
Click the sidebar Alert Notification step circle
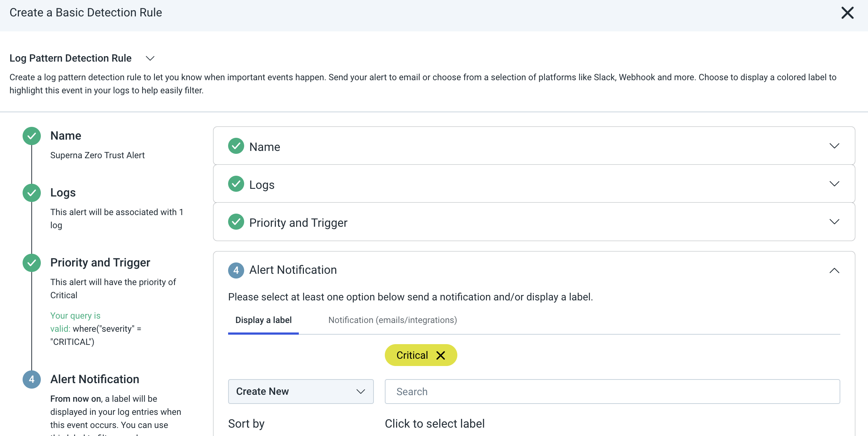31,379
